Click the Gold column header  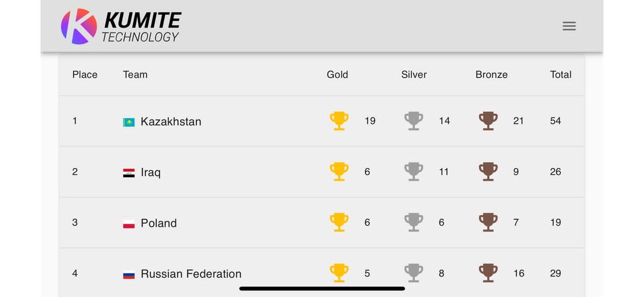pos(337,75)
